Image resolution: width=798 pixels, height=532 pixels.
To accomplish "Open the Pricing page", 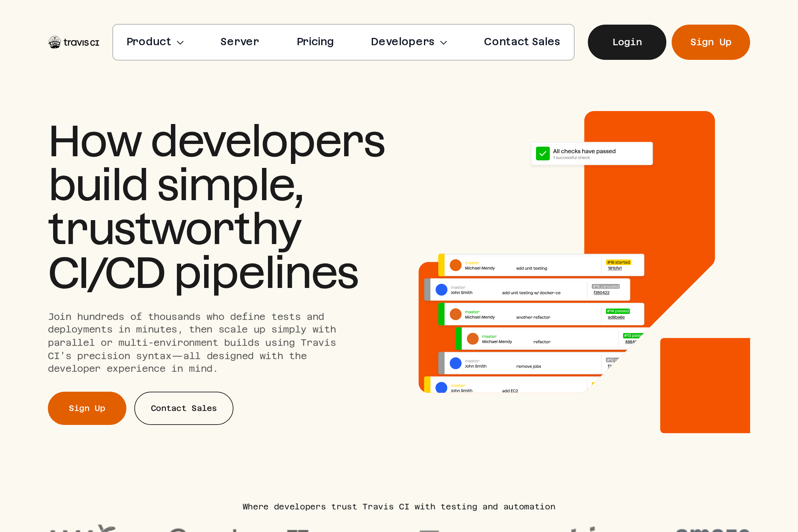I will coord(315,42).
